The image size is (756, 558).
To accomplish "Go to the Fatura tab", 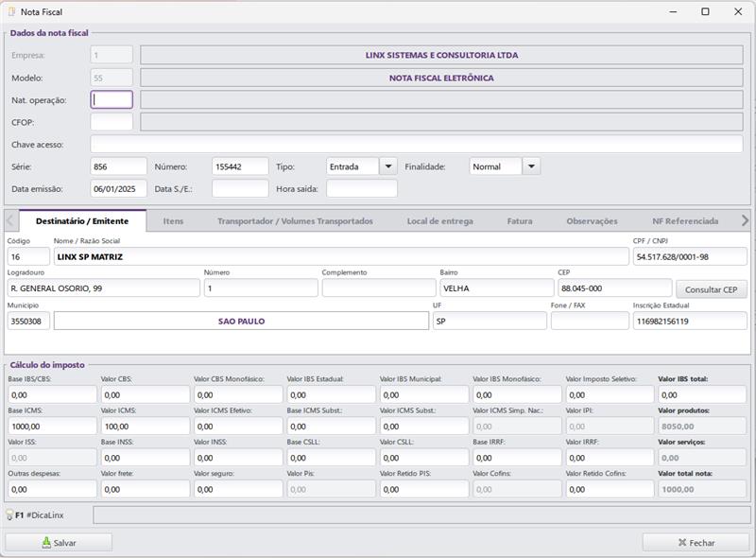I will [519, 221].
